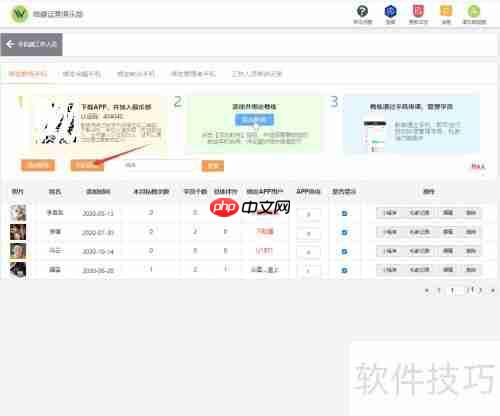Click the orange button the red arrow points to
500x416 pixels.
point(87,165)
